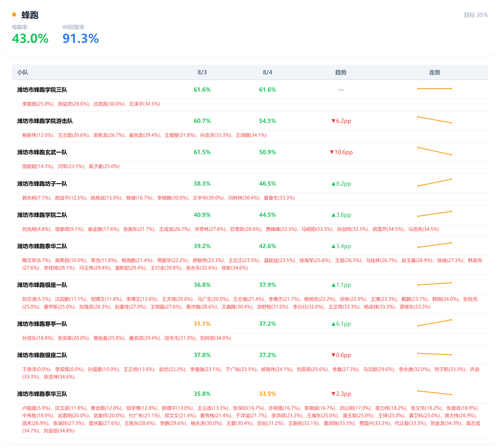Click the 44.5% value for 学院二队
500x448 pixels.
267,215
